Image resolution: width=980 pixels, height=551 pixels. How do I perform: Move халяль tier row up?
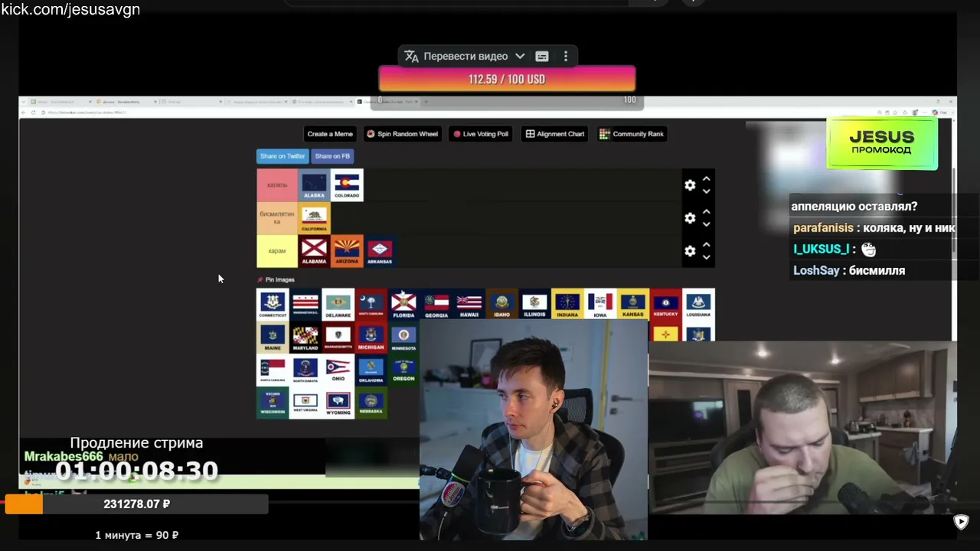tap(707, 178)
